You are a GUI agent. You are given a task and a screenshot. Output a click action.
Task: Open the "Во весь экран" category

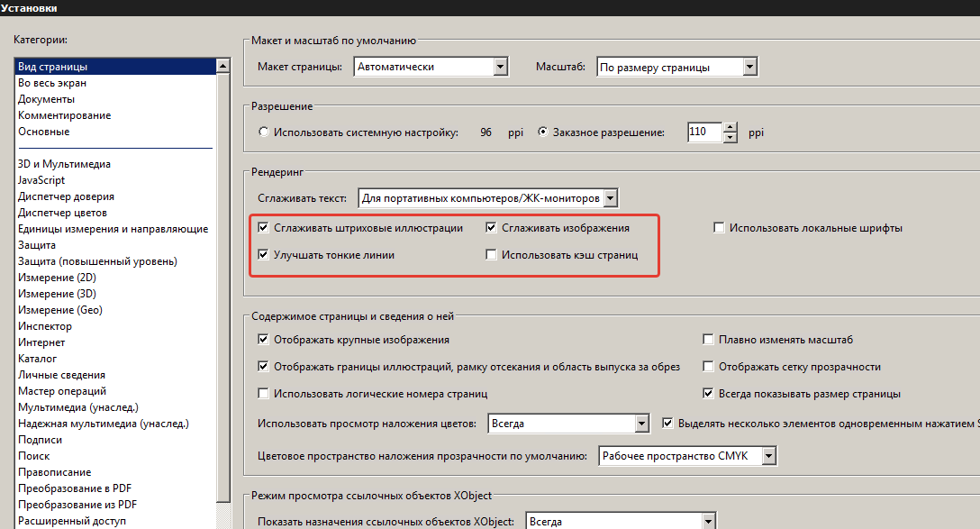coord(52,83)
